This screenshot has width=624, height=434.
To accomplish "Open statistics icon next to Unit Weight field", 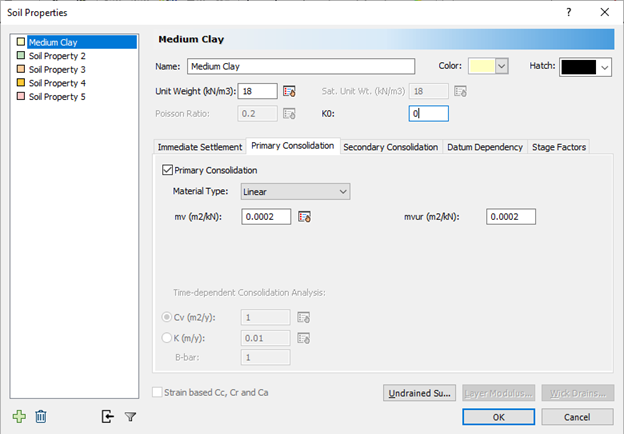I will (x=290, y=92).
